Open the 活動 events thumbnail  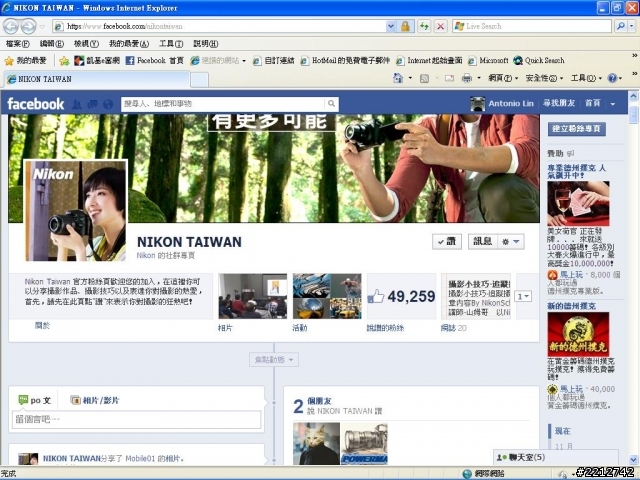[327, 296]
